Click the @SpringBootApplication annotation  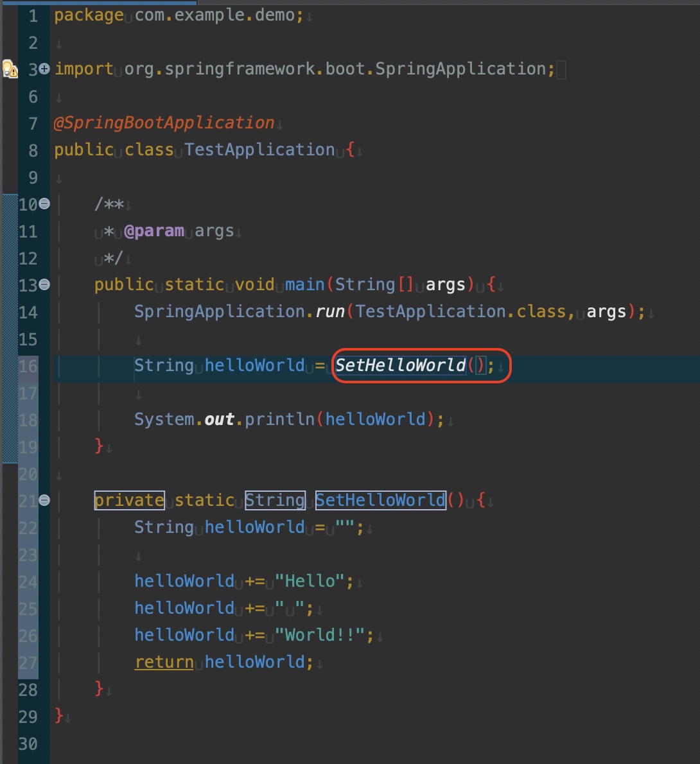pyautogui.click(x=164, y=123)
